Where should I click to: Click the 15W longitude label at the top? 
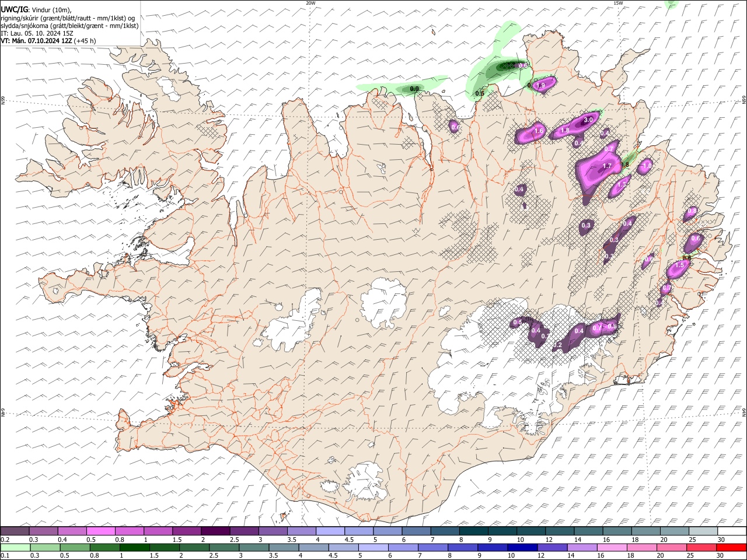click(x=618, y=3)
